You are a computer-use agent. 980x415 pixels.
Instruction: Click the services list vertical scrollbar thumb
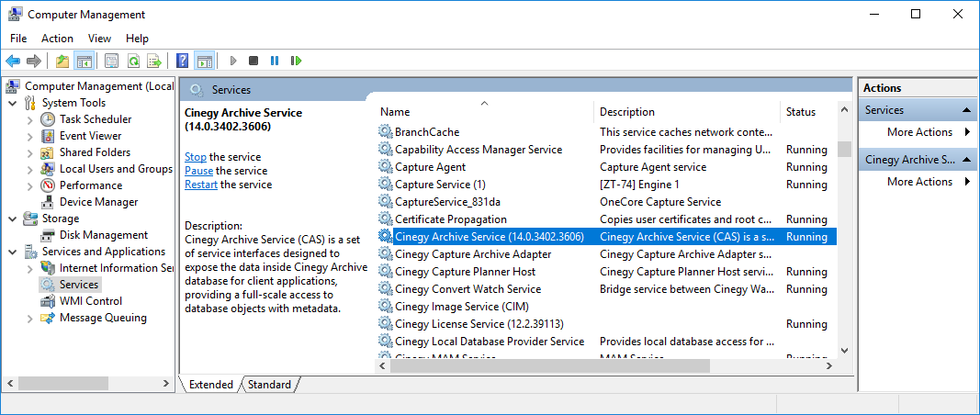[844, 150]
